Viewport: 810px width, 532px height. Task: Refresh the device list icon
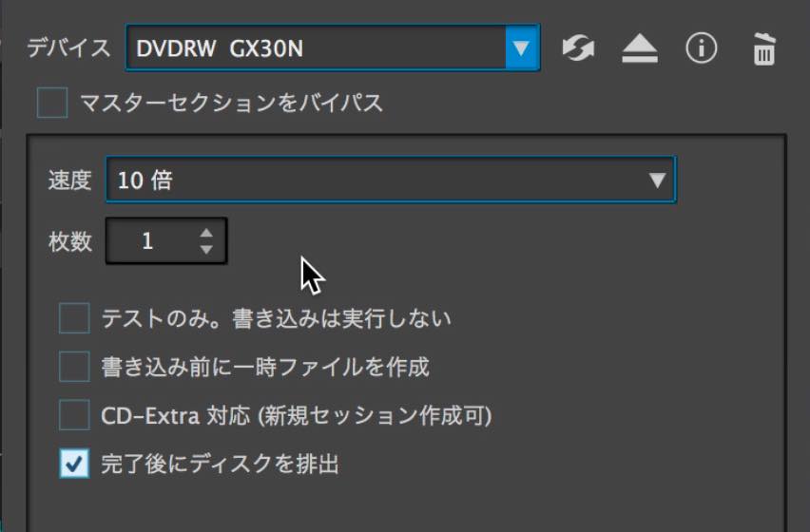[578, 48]
